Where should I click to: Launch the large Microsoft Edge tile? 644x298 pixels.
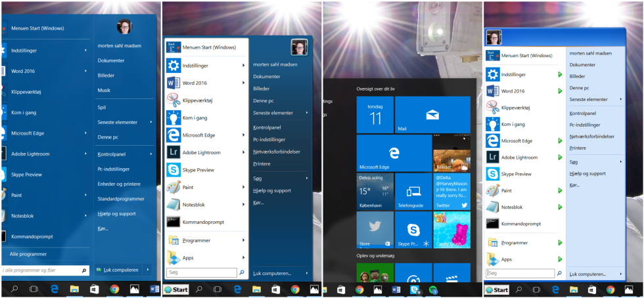(394, 153)
